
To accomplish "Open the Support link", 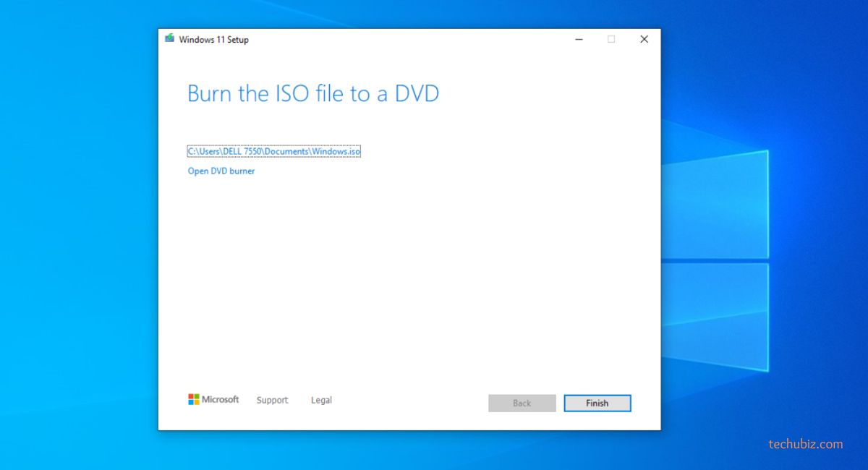I will click(x=272, y=400).
